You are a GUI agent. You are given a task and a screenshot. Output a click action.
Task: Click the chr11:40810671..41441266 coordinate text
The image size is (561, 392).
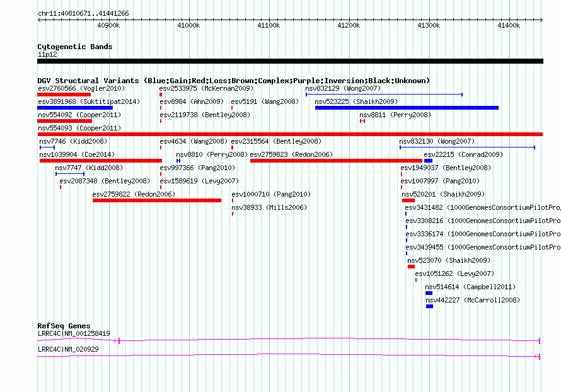[x=83, y=14]
